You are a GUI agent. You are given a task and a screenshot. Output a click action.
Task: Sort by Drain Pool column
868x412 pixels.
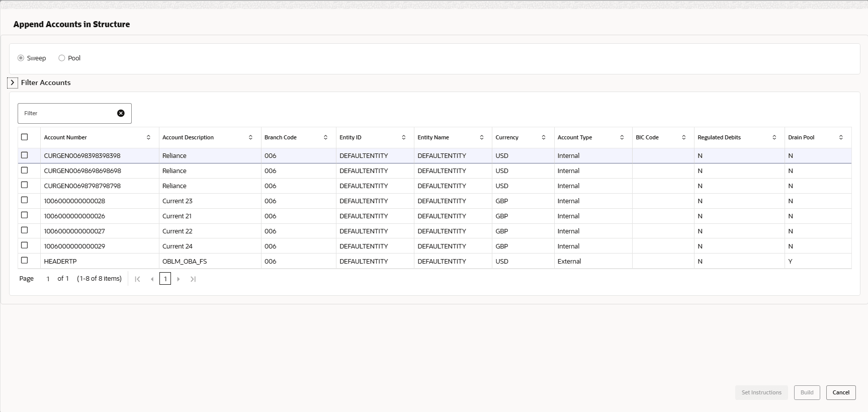coord(841,137)
